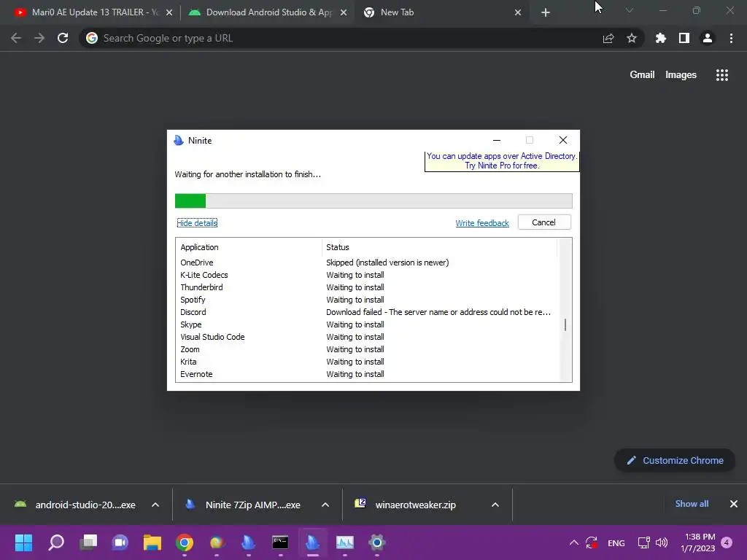747x560 pixels.
Task: Open android-studio exe download item
Action: point(76,505)
